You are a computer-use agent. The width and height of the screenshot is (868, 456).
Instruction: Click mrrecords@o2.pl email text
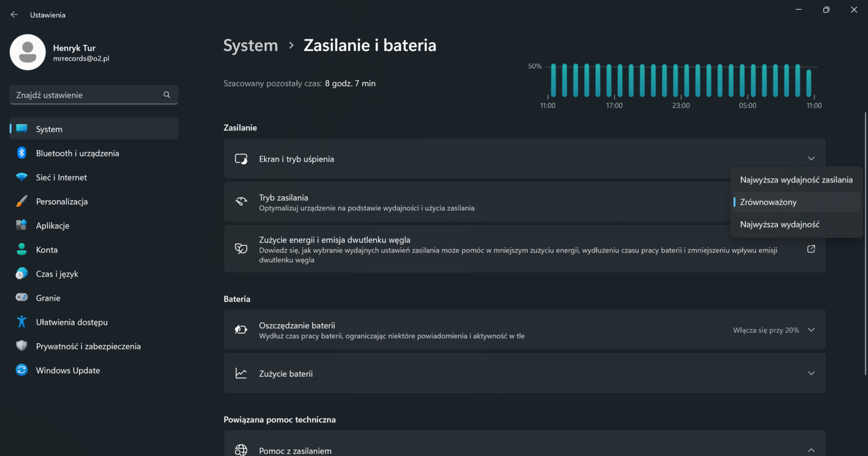click(x=81, y=59)
